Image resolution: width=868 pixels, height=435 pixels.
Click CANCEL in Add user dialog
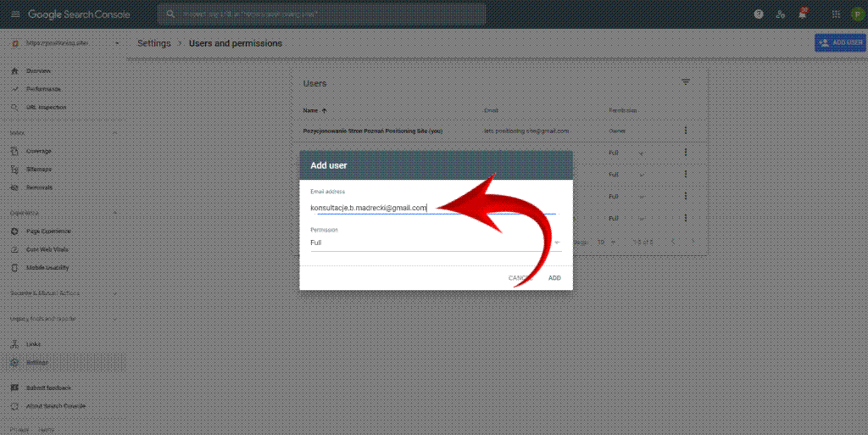point(520,278)
